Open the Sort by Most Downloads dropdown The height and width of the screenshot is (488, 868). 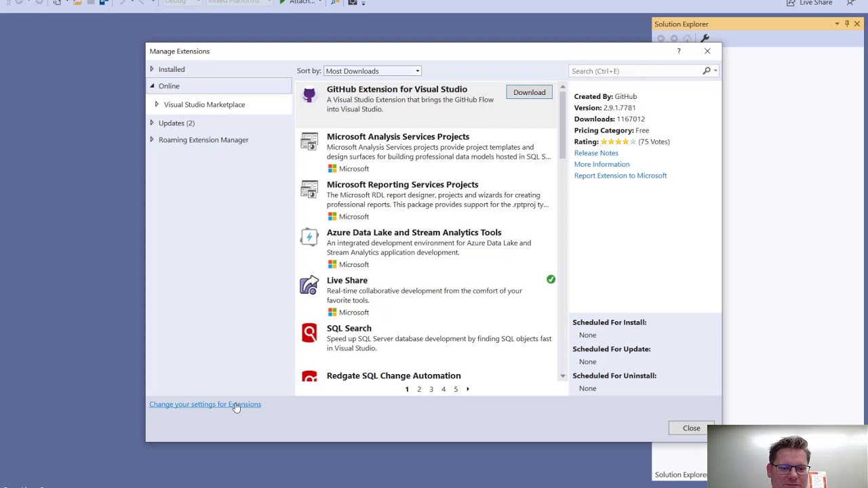(416, 70)
